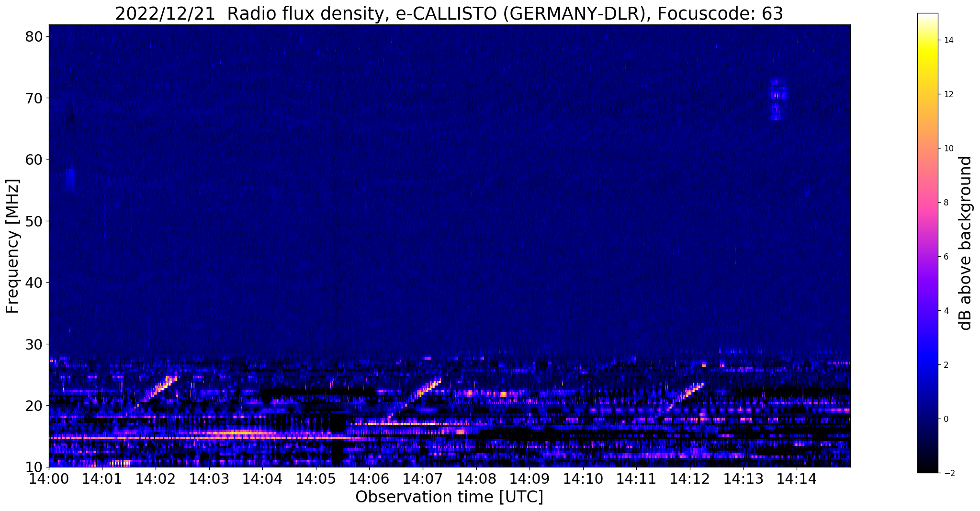Click the colorbar tick value 14
This screenshot has width=980, height=511.
click(x=948, y=40)
